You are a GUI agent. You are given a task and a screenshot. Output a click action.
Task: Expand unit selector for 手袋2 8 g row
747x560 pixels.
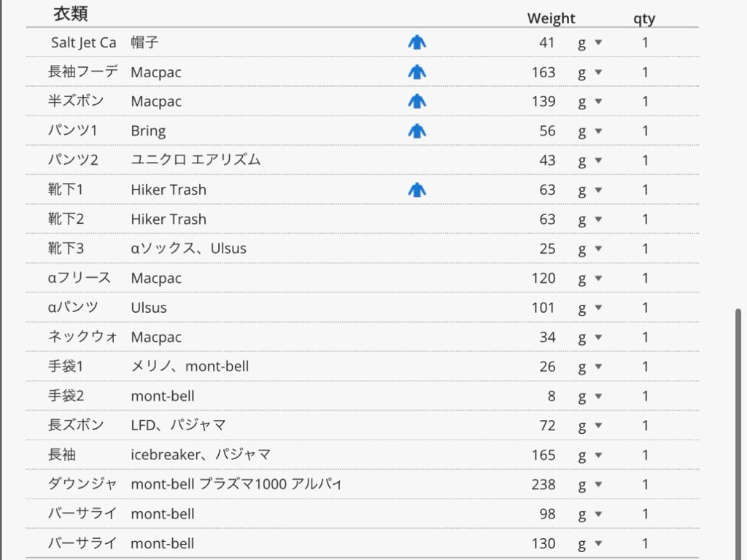[589, 397]
